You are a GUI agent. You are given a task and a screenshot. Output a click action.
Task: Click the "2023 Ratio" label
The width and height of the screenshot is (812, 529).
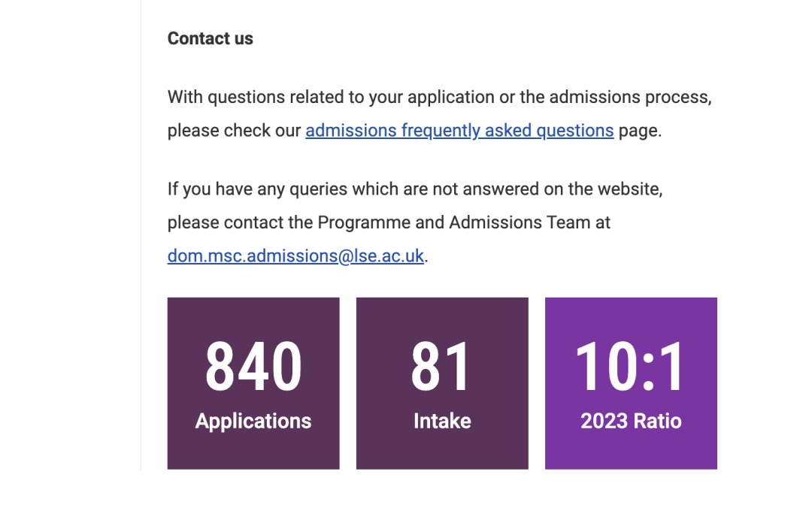[631, 421]
